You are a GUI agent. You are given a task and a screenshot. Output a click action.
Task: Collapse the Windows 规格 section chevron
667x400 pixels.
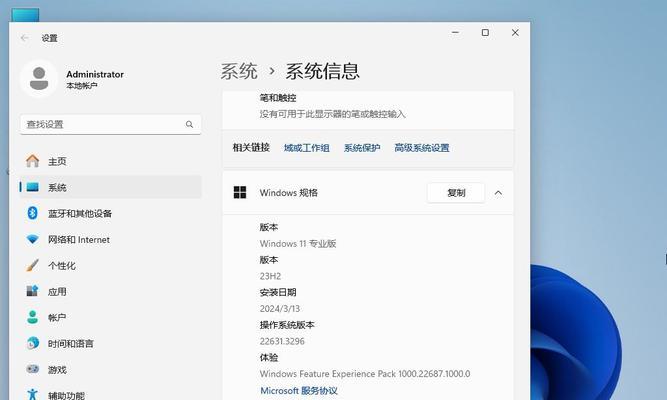coord(498,193)
